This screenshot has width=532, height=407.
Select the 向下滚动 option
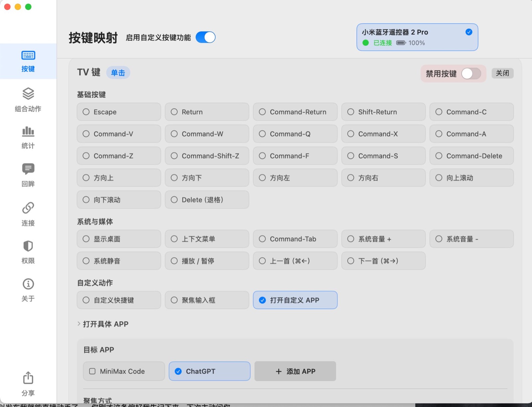119,200
